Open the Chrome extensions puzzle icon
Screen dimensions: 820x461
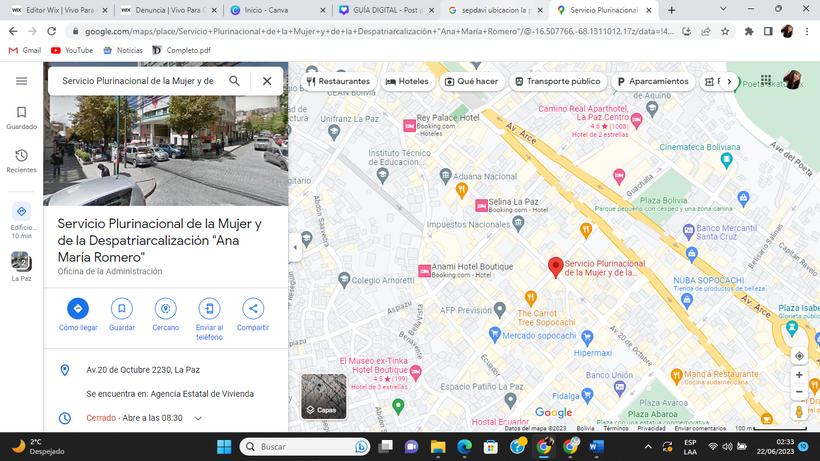[749, 31]
